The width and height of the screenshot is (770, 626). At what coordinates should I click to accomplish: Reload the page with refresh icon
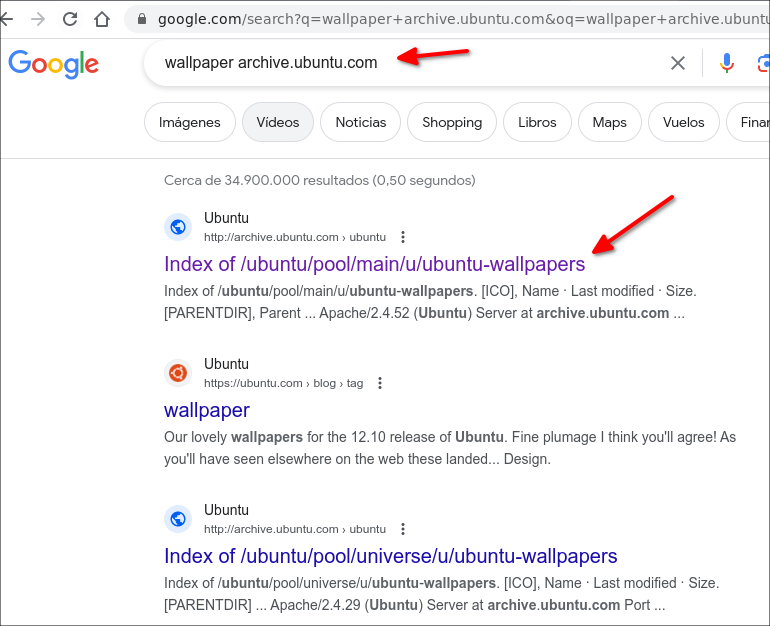(70, 19)
